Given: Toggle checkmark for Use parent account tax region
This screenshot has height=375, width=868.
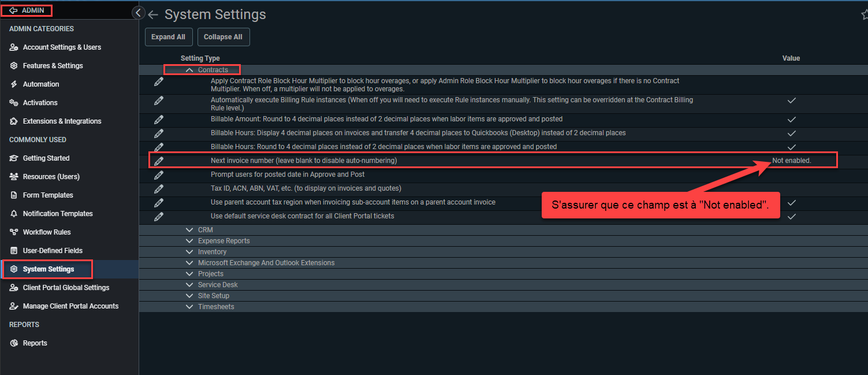Looking at the screenshot, I should (792, 203).
